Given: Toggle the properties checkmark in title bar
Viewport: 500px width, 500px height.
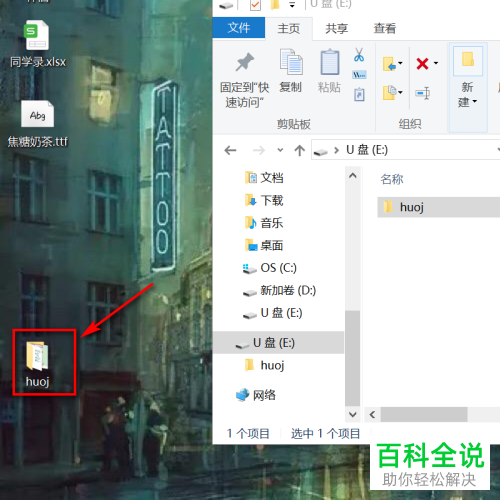Looking at the screenshot, I should coord(255,5).
